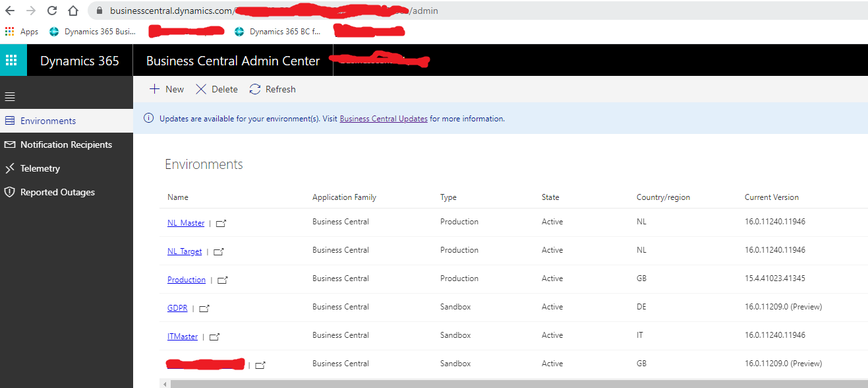Image resolution: width=868 pixels, height=388 pixels.
Task: Click the browser forward arrow
Action: click(x=31, y=11)
